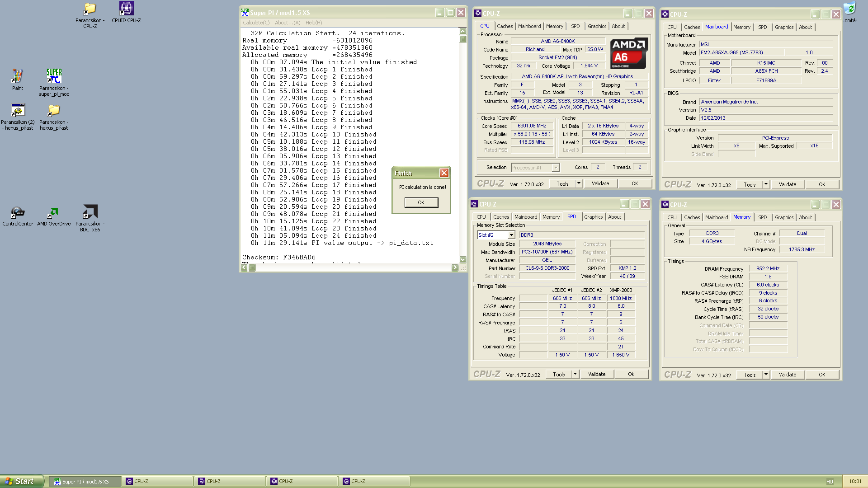The width and height of the screenshot is (868, 488).
Task: Click Super PI horizontal scrollbar right arrow
Action: click(455, 267)
